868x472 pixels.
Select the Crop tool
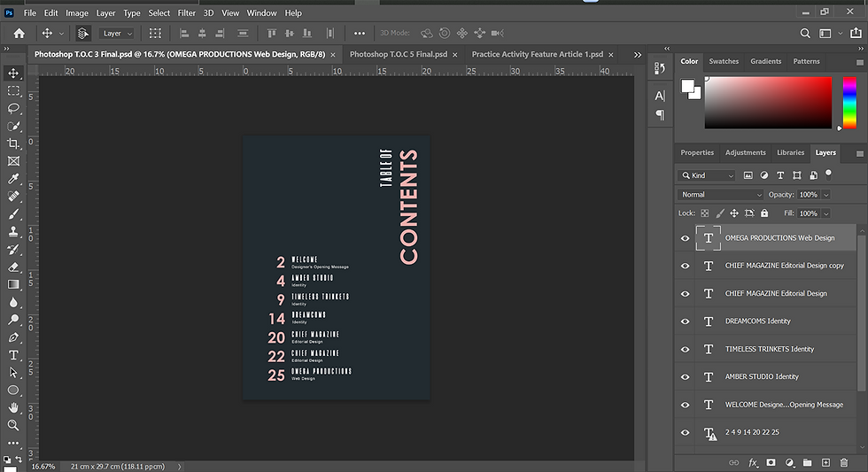[13, 143]
